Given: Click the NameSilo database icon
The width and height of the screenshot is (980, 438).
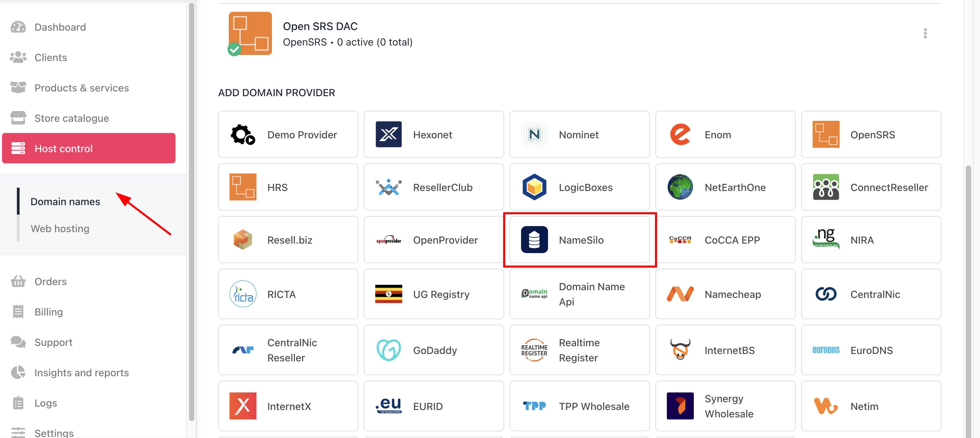Looking at the screenshot, I should (534, 240).
